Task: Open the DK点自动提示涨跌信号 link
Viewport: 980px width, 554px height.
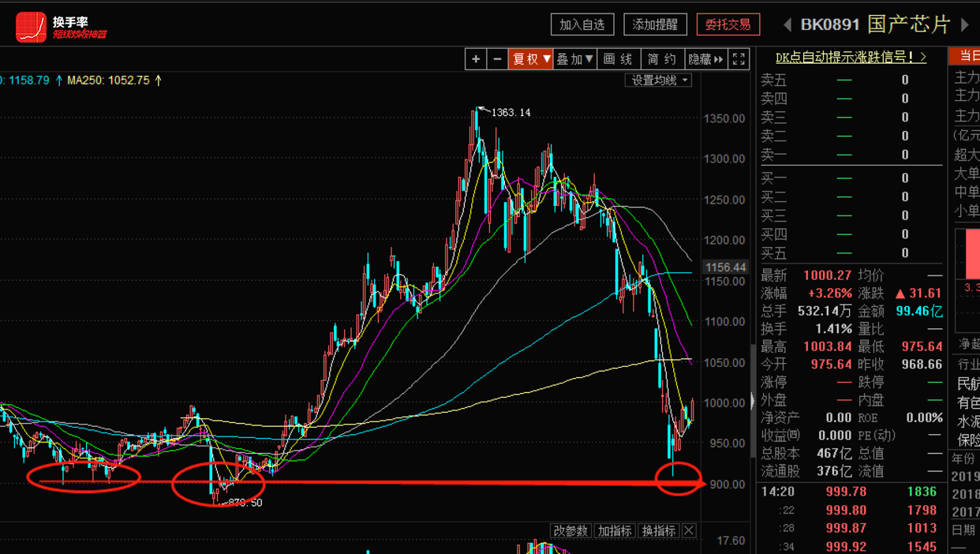Action: click(851, 58)
